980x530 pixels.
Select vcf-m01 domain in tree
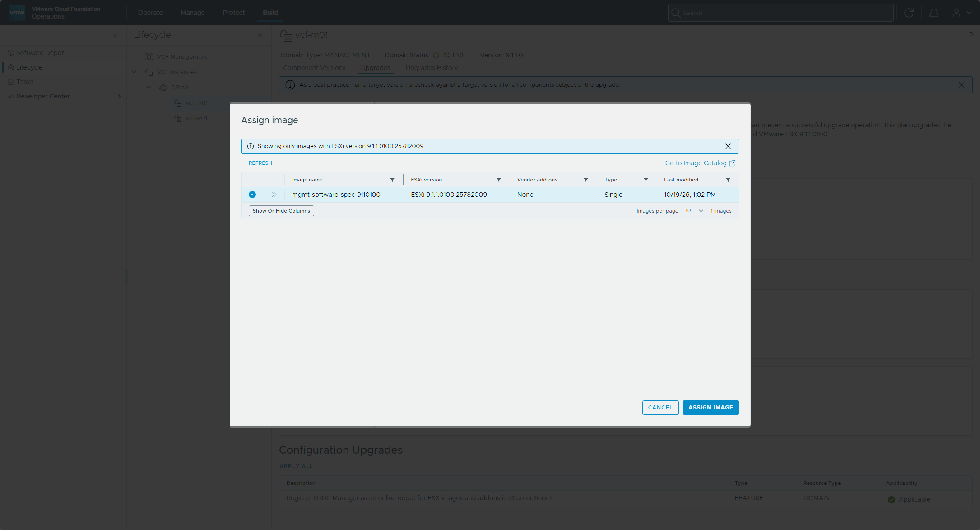pos(196,102)
